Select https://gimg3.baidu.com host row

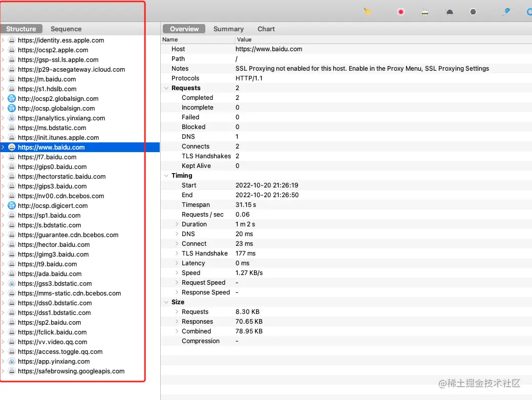80,254
